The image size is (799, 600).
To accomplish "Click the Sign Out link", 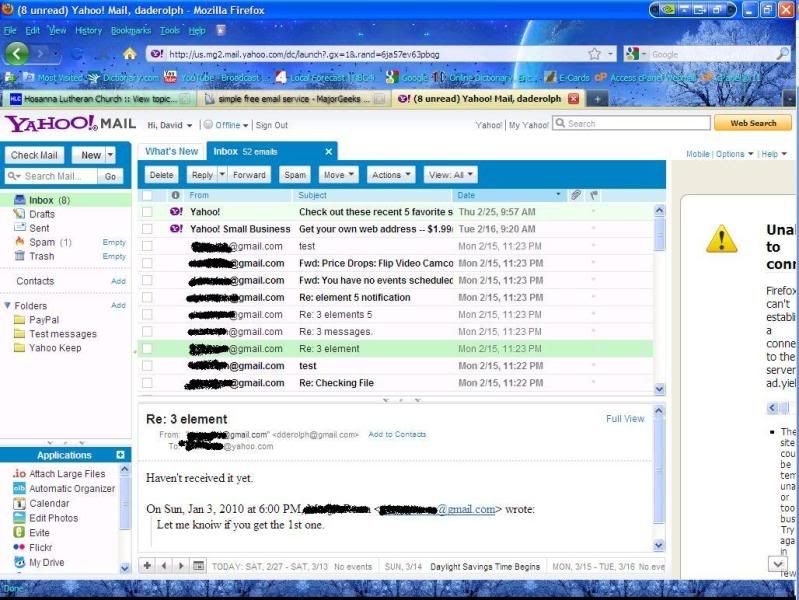I will [272, 125].
